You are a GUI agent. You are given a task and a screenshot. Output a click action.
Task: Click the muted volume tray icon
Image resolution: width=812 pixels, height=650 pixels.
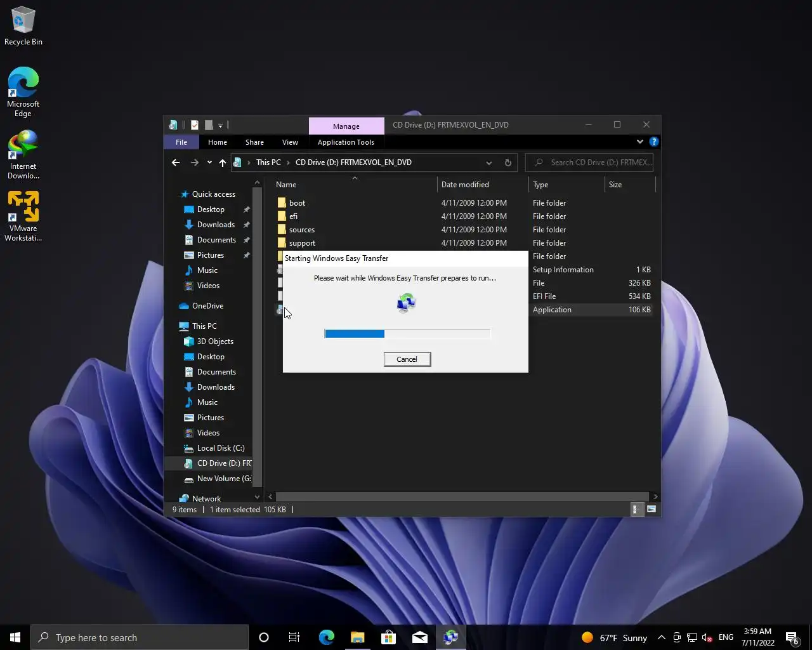point(707,637)
